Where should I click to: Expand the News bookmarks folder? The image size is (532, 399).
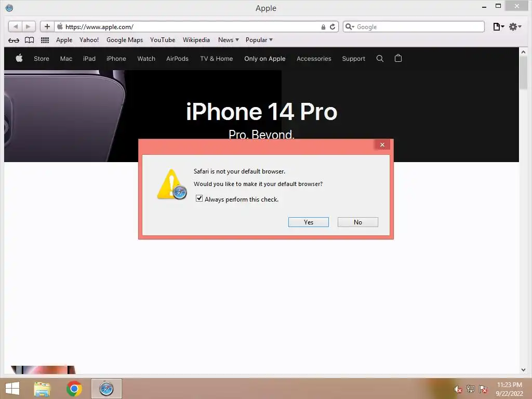(x=229, y=40)
